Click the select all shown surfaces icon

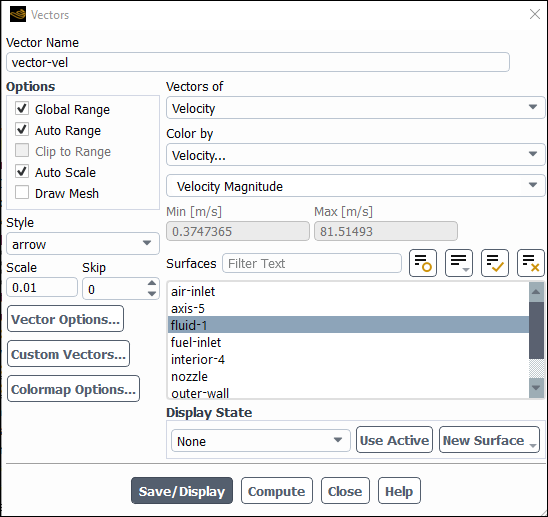point(495,263)
